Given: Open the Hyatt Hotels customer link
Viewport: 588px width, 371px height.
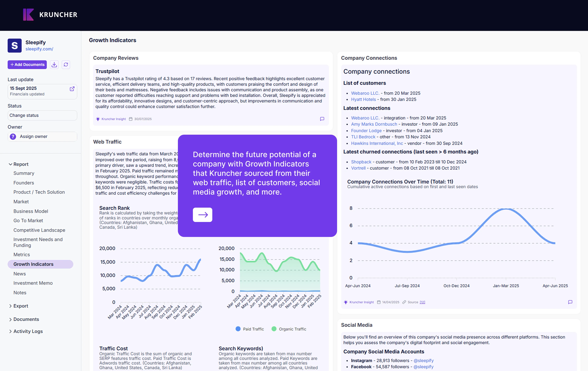Looking at the screenshot, I should [363, 99].
